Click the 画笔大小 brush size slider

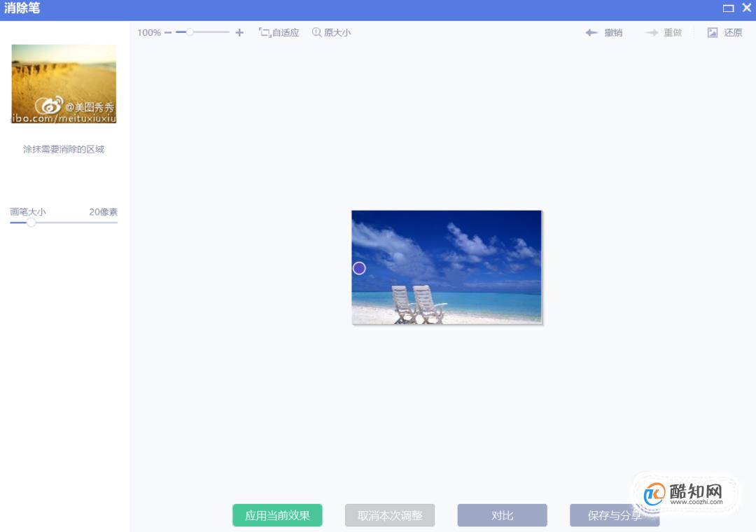pos(64,223)
